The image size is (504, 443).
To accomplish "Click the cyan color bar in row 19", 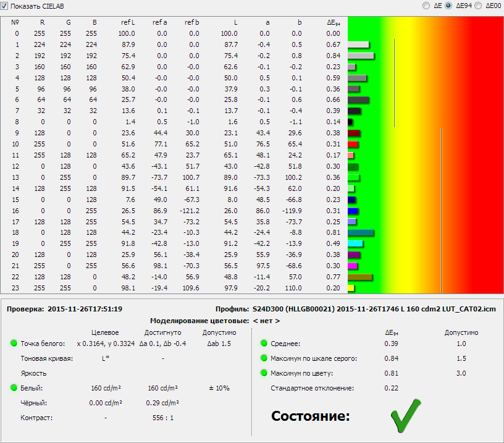I will [356, 243].
